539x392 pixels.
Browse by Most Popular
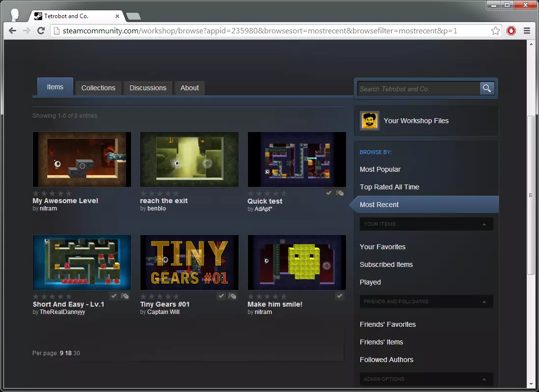(380, 169)
